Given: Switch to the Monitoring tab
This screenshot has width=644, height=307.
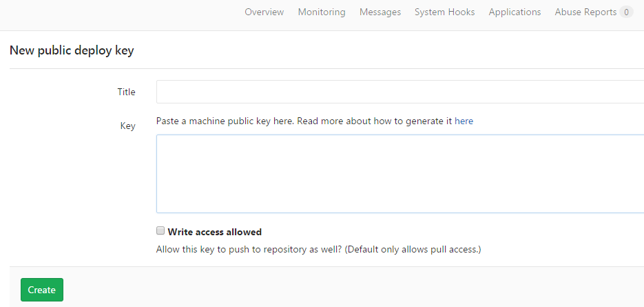Looking at the screenshot, I should pyautogui.click(x=322, y=12).
